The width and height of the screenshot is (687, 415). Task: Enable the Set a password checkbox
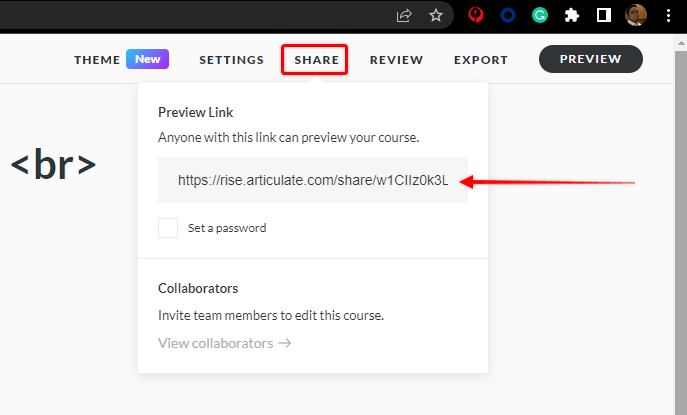coord(168,228)
